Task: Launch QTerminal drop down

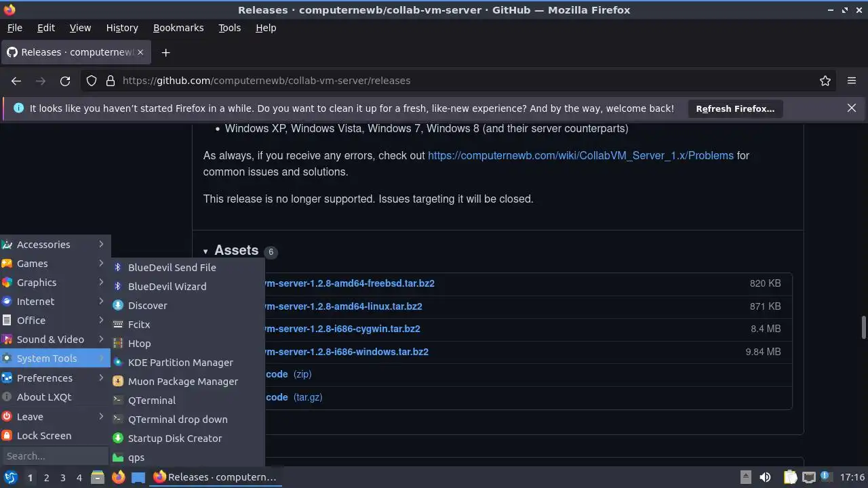Action: click(x=188, y=420)
